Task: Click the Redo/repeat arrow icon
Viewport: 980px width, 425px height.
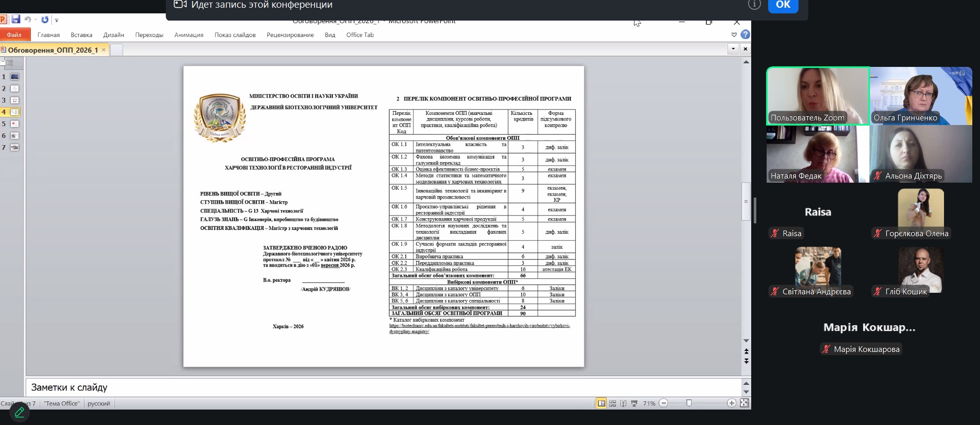Action: [x=45, y=20]
